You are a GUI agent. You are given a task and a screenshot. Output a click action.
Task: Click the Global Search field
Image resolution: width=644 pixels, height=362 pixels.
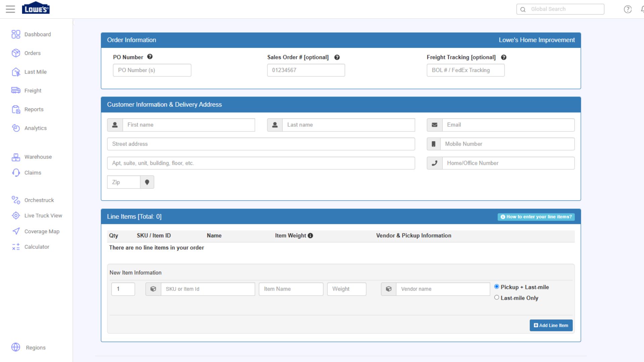click(567, 9)
